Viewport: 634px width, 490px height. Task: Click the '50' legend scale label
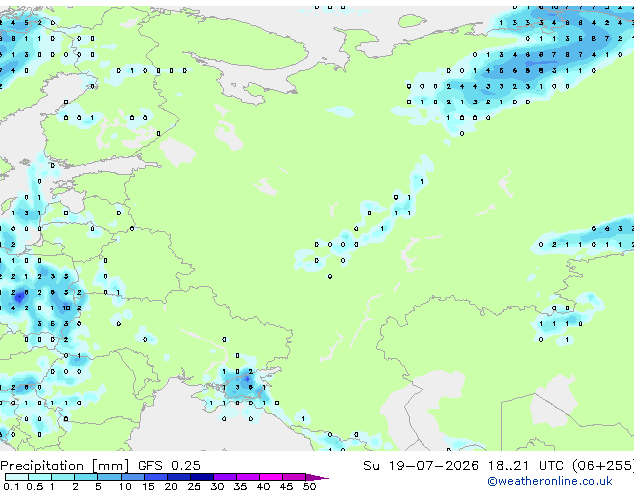(309, 486)
